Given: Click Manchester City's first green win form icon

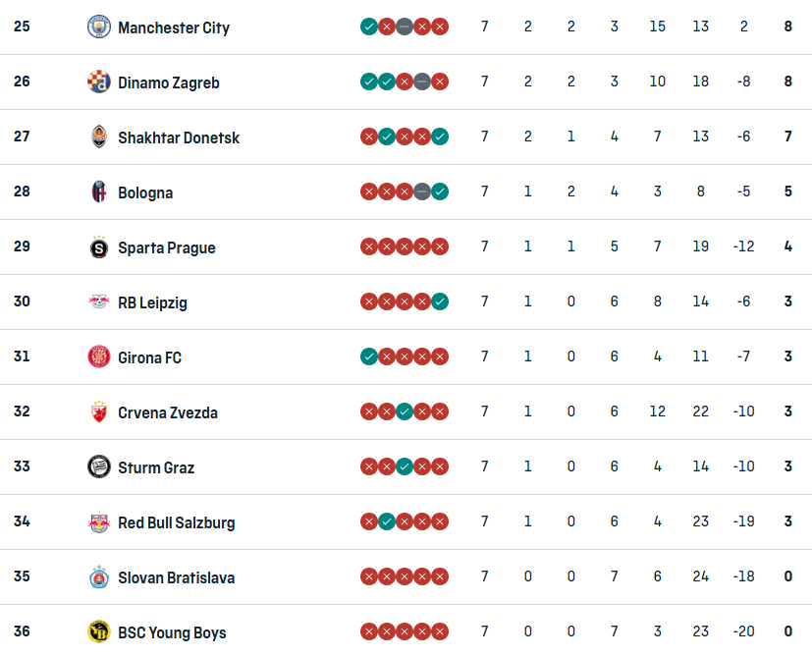Looking at the screenshot, I should point(369,27).
